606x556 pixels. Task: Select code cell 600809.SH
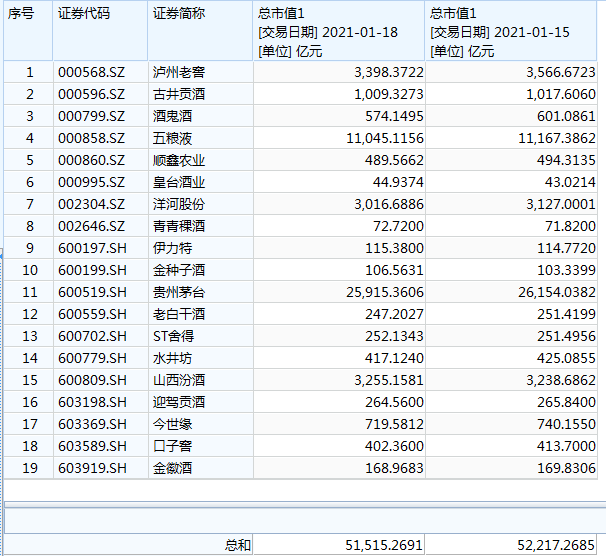pyautogui.click(x=100, y=381)
